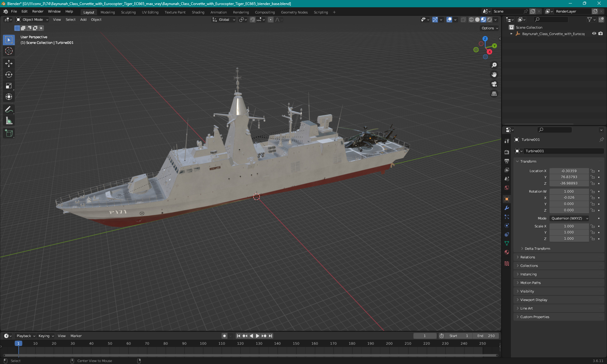The image size is (607, 364).
Task: Open the shading options dropdown arrow
Action: point(496,20)
